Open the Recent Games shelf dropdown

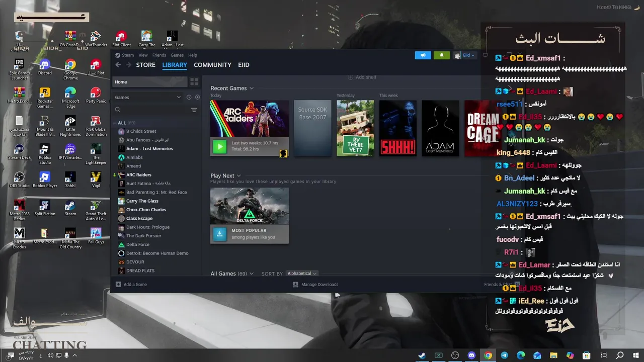tap(252, 88)
